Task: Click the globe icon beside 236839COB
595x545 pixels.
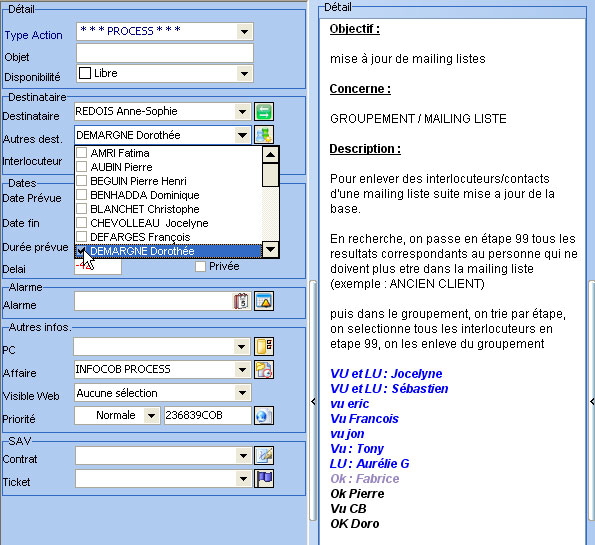Action: click(264, 416)
